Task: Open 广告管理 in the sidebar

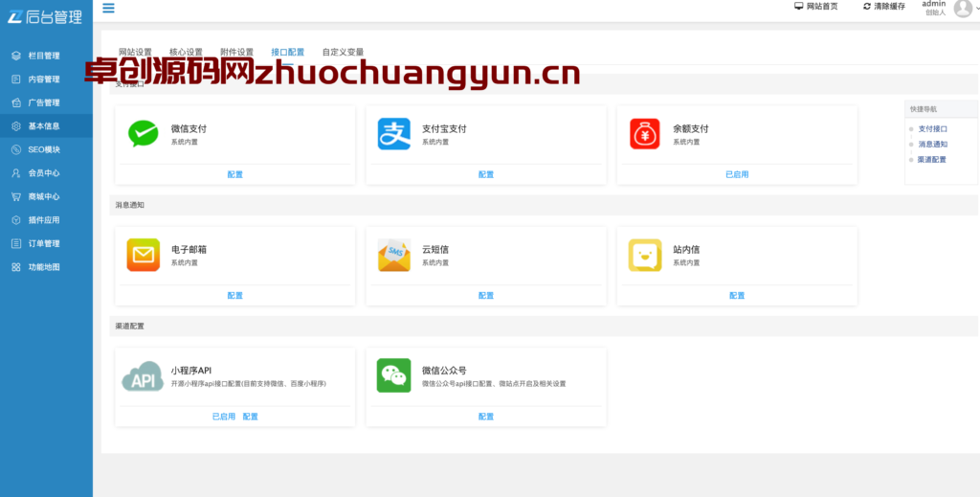Action: [x=46, y=102]
